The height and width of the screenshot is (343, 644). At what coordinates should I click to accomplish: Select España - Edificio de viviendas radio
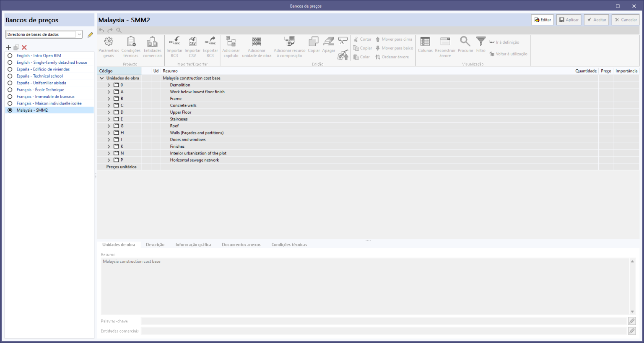tap(10, 69)
